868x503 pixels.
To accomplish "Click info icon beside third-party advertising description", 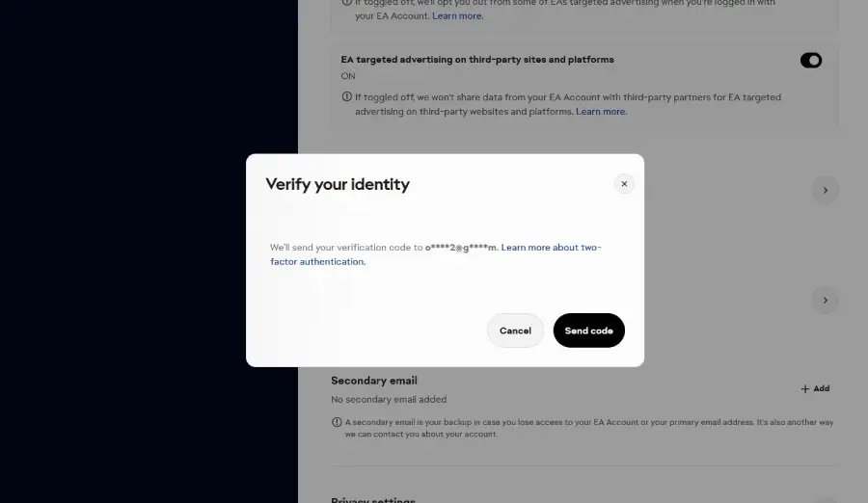I will tap(347, 96).
